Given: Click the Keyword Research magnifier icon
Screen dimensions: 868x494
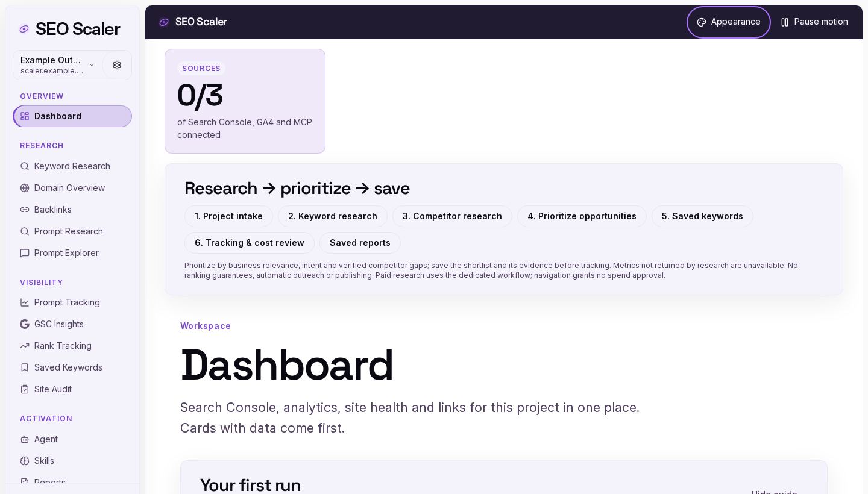Looking at the screenshot, I should 25,166.
